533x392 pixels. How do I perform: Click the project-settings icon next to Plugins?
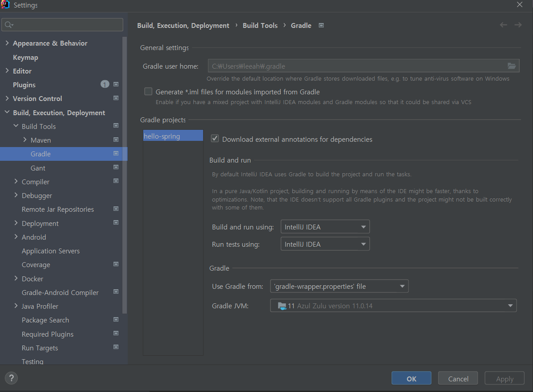pyautogui.click(x=116, y=84)
